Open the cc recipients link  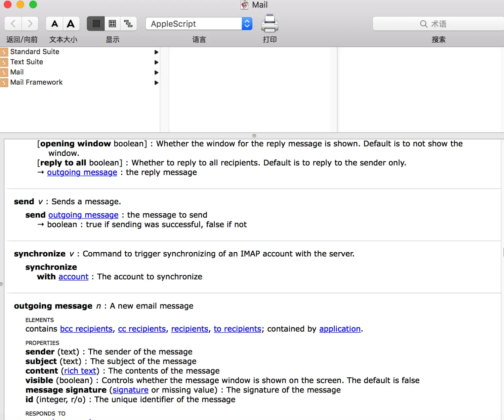tap(142, 329)
